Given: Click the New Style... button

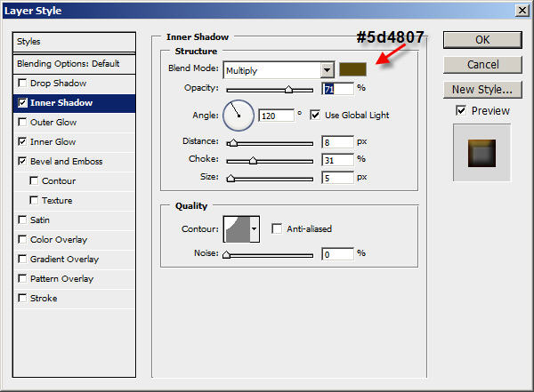Looking at the screenshot, I should (482, 90).
